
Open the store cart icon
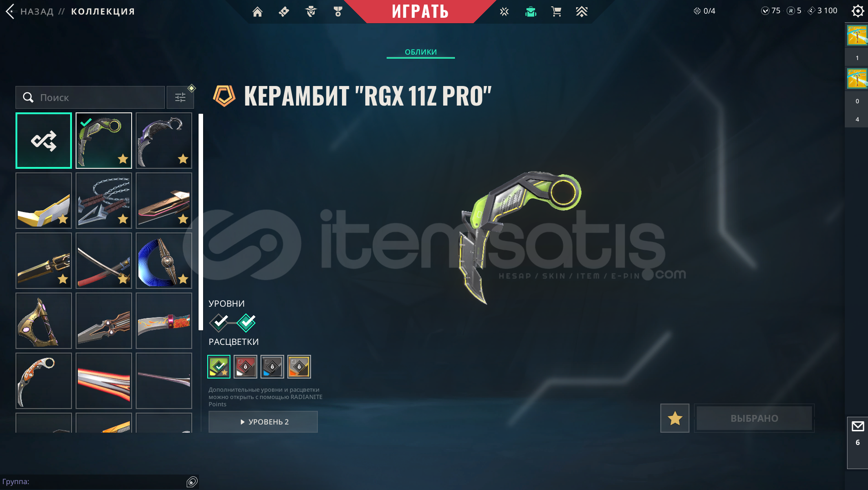(x=556, y=11)
